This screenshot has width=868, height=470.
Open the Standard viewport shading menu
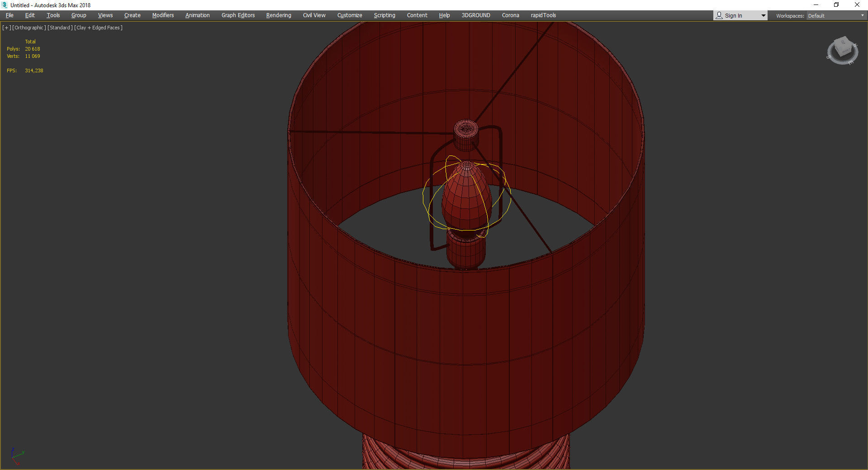(60, 28)
